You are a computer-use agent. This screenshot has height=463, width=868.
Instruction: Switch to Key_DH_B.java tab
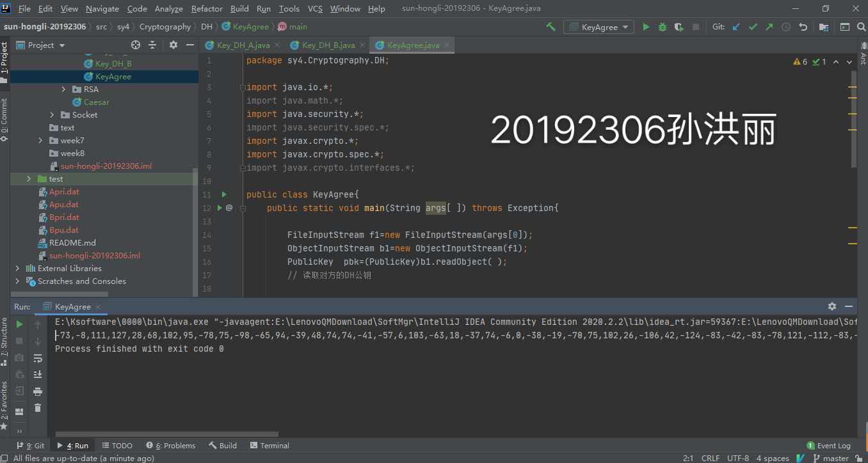pyautogui.click(x=328, y=45)
